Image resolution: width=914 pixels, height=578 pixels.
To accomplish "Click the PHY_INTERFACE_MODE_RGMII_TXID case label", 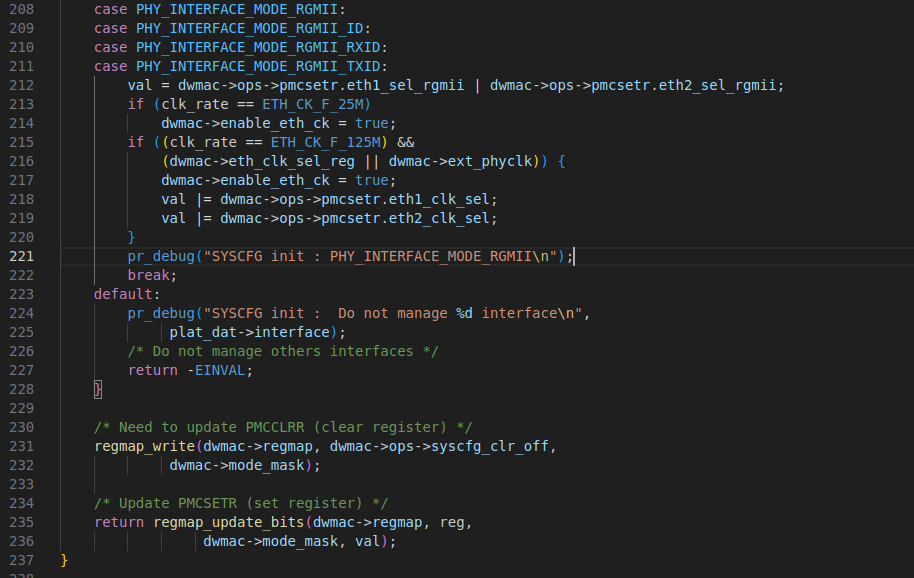I will pos(258,66).
